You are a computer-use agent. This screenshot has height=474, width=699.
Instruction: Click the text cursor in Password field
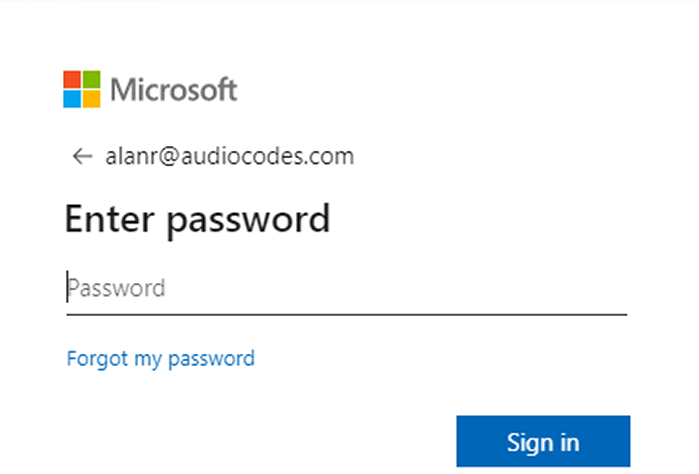[68, 287]
